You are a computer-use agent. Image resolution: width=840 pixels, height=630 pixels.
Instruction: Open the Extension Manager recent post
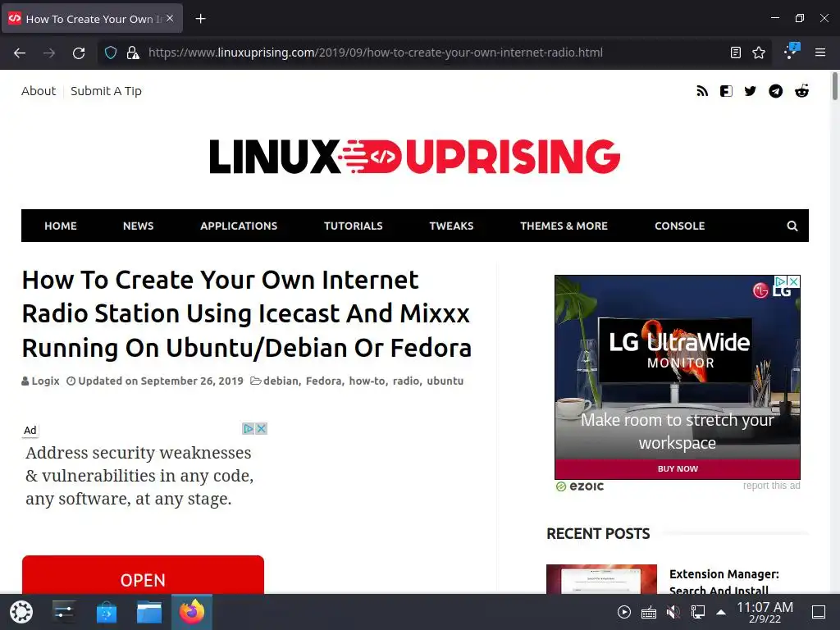724,582
